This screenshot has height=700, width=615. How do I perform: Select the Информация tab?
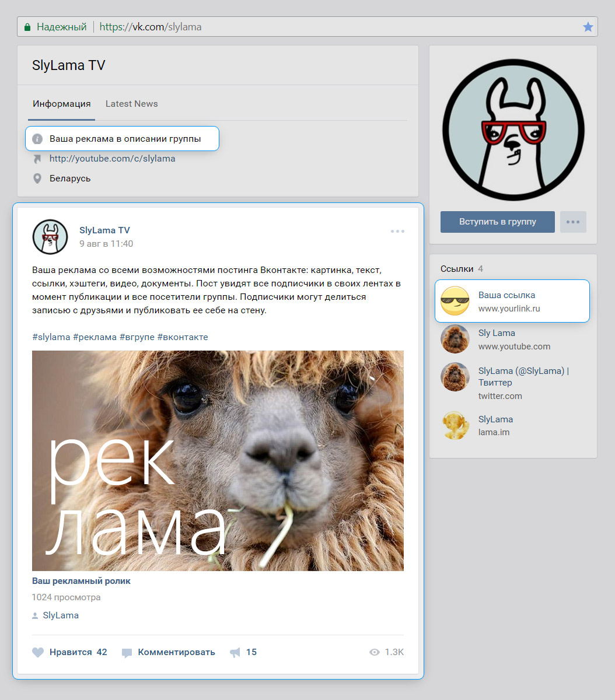pos(62,104)
